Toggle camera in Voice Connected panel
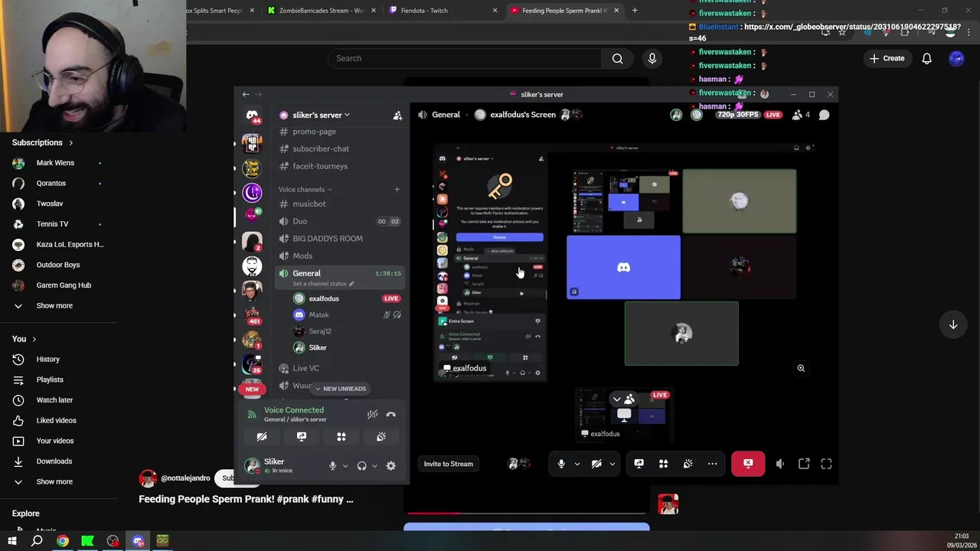This screenshot has height=551, width=980. [x=262, y=437]
